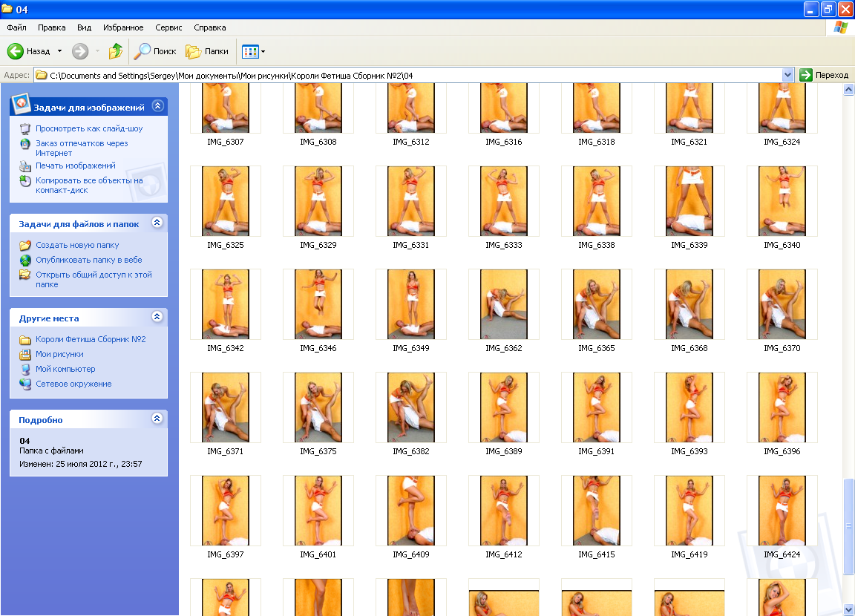The image size is (855, 616).
Task: Select thumbnail IMG_6424
Action: (782, 511)
